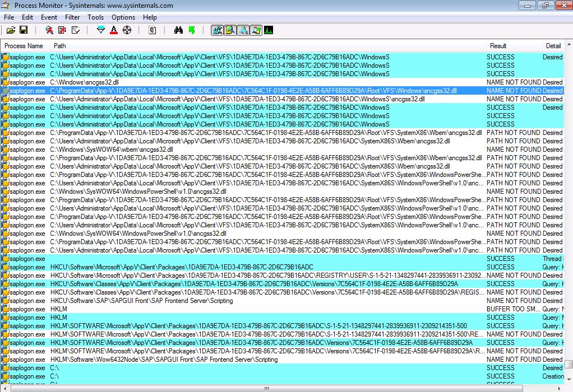Enable profiling events display
Screen dimensions: 573x392
269,30
